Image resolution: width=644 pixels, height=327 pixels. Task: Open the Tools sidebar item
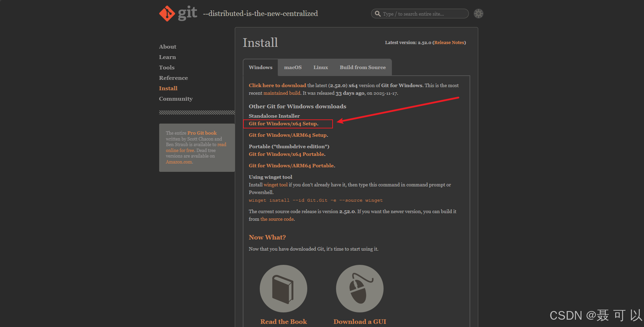pyautogui.click(x=167, y=67)
